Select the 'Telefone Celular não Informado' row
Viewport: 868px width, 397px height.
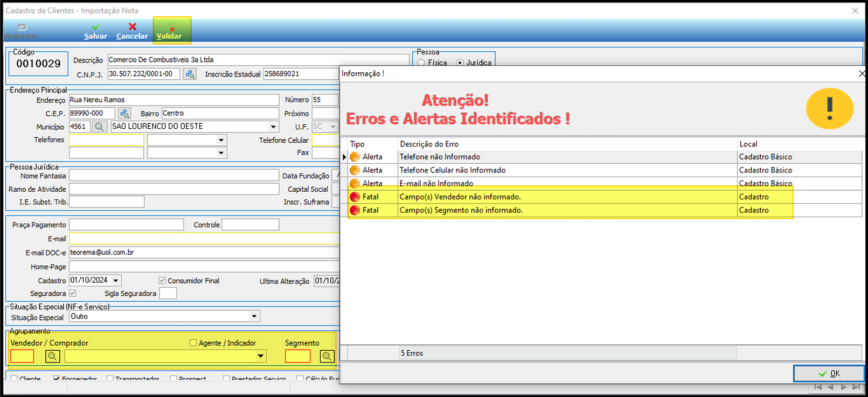(x=601, y=170)
